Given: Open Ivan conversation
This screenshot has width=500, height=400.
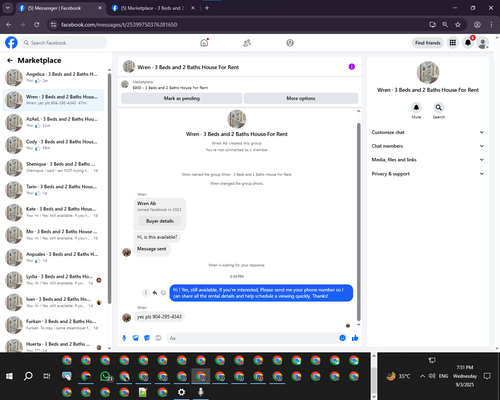Looking at the screenshot, I should (53, 302).
